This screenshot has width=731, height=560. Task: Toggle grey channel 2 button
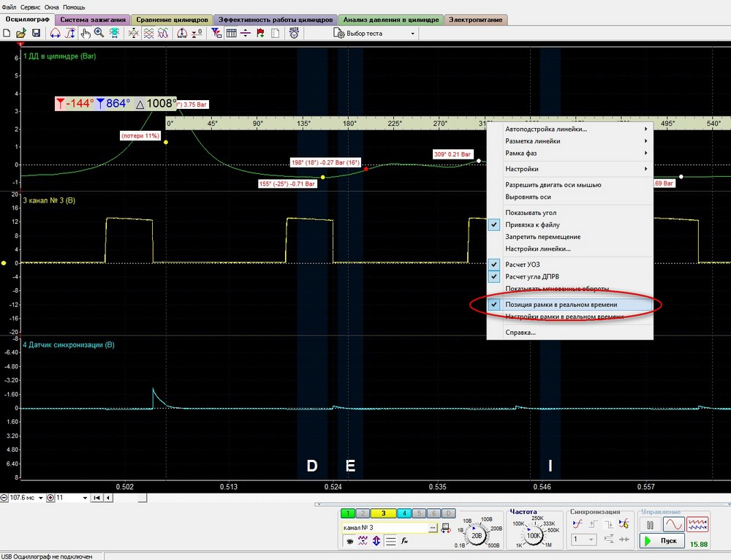[363, 513]
